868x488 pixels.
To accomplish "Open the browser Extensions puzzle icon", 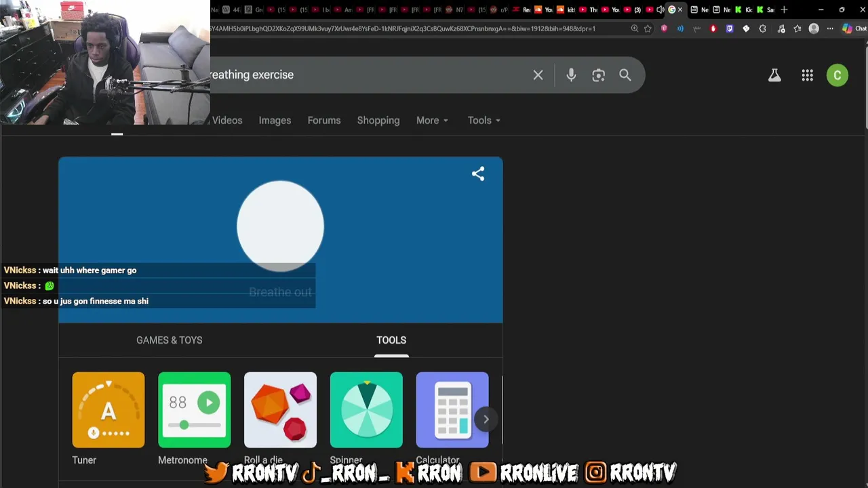I will 762,28.
